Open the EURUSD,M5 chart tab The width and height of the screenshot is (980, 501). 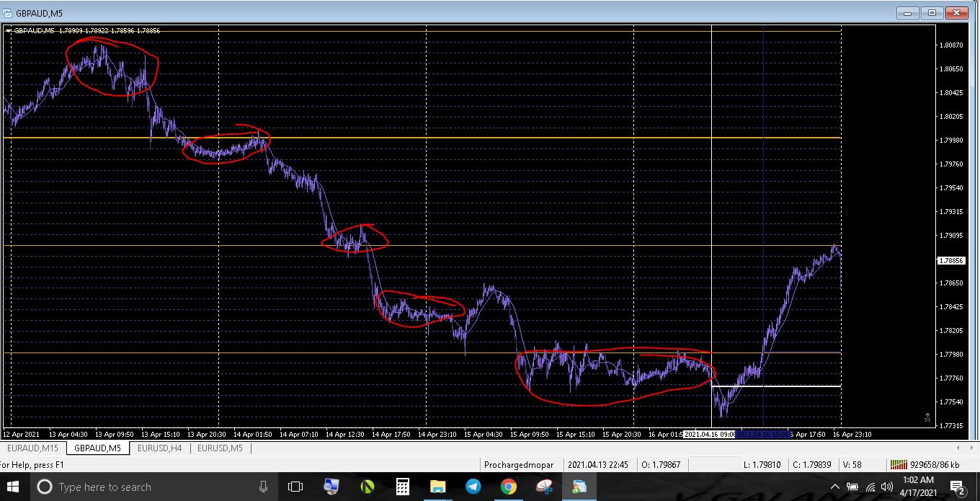[219, 448]
